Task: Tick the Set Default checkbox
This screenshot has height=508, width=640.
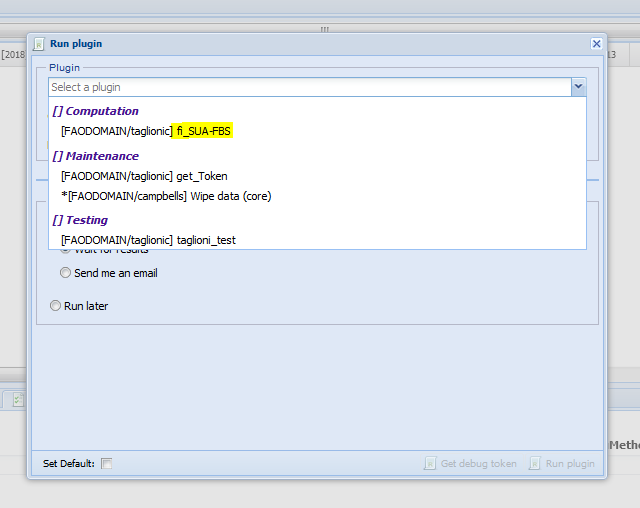Action: click(107, 464)
